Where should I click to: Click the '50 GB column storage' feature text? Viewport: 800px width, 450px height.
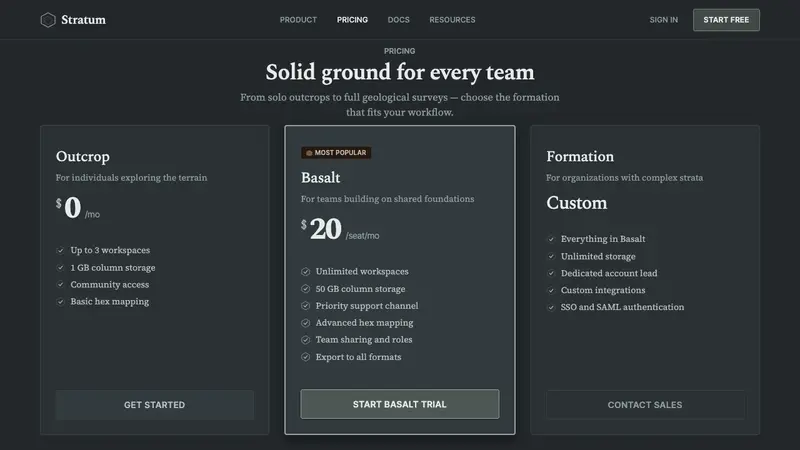click(x=360, y=289)
